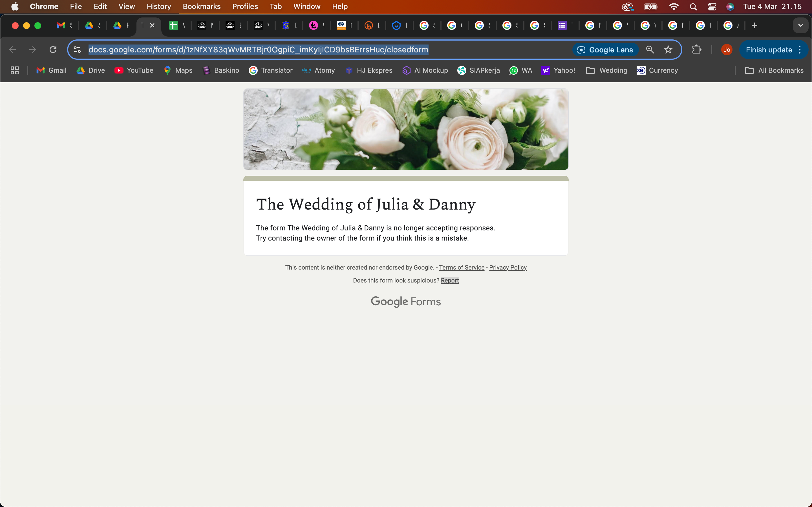The height and width of the screenshot is (507, 812).
Task: Click the zoom magnifier icon in address bar
Action: pyautogui.click(x=650, y=50)
